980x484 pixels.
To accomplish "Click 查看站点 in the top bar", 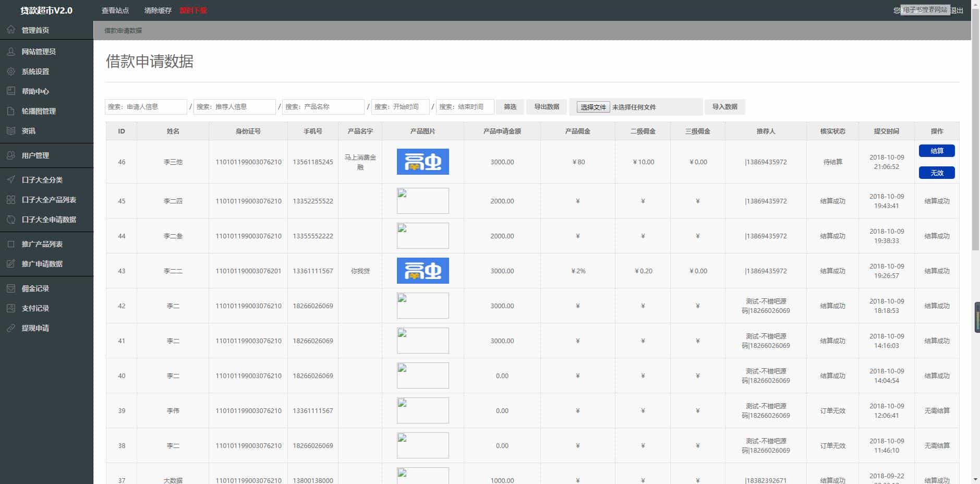I will tap(115, 10).
